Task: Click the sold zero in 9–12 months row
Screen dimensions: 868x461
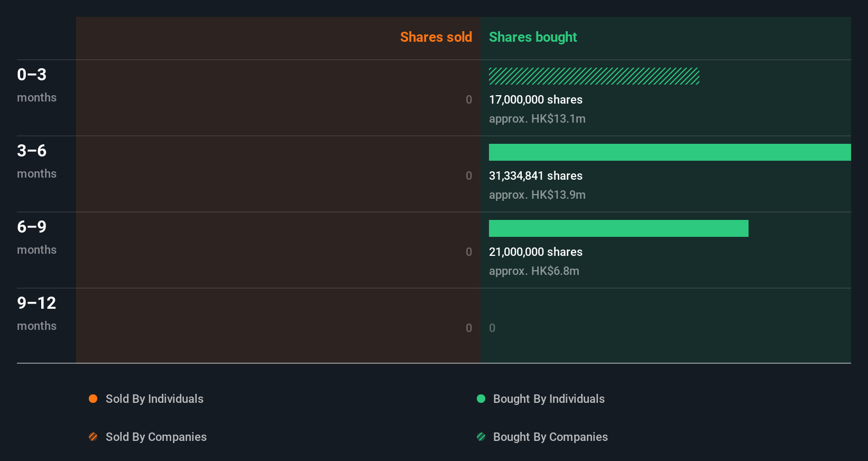Action: 469,328
